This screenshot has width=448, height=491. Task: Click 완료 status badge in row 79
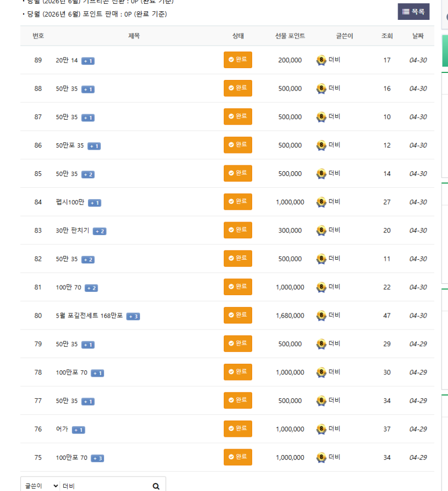pos(238,343)
